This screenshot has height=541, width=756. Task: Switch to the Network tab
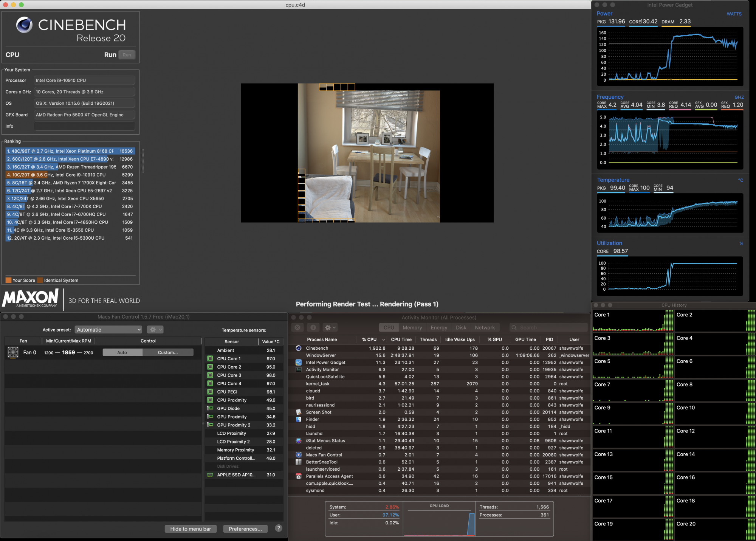click(485, 327)
